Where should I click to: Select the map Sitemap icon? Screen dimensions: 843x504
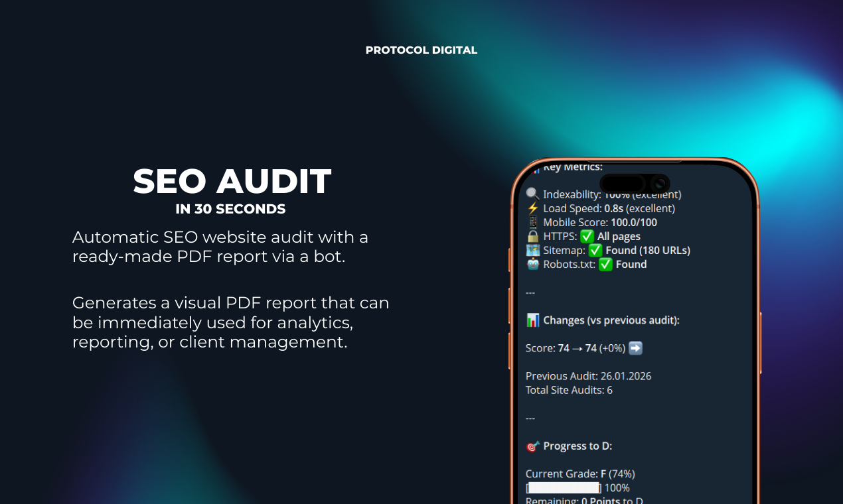tap(532, 250)
